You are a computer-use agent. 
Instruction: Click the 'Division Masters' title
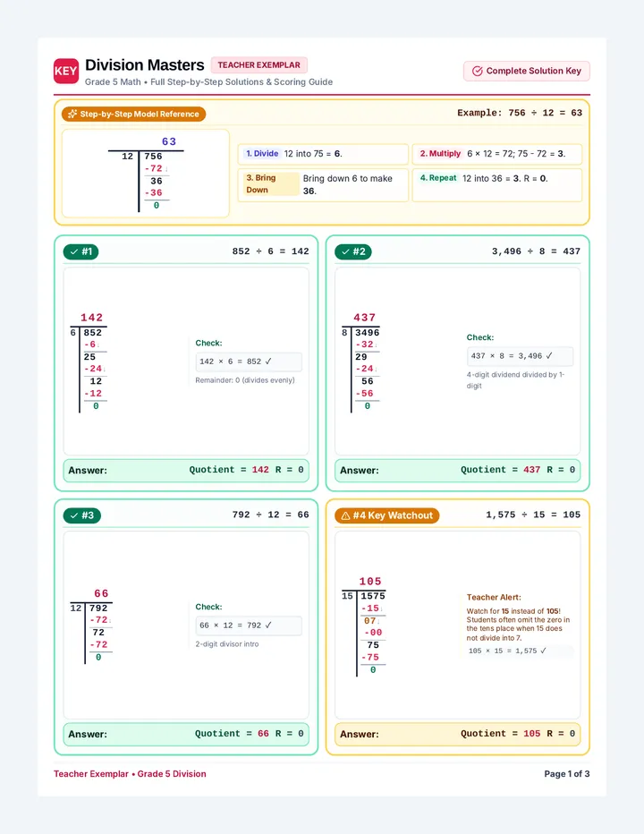click(x=145, y=65)
